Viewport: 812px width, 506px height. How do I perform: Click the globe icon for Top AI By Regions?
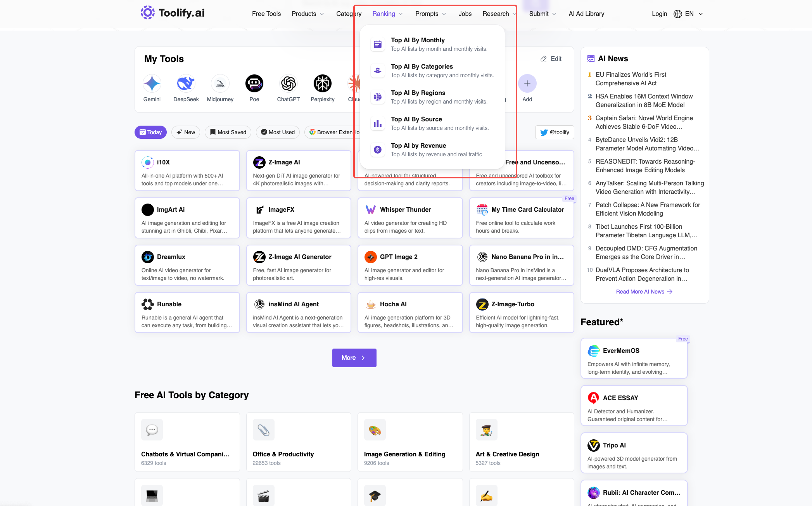point(378,97)
